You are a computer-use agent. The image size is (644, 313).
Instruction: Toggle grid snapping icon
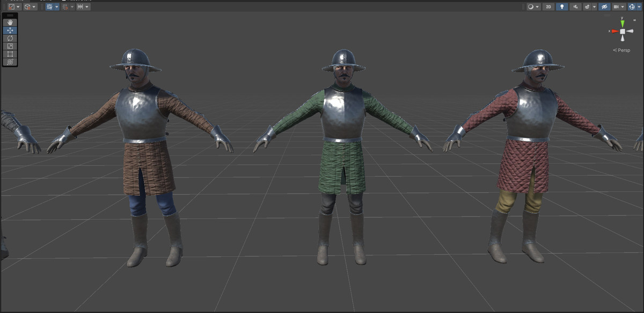pos(65,7)
